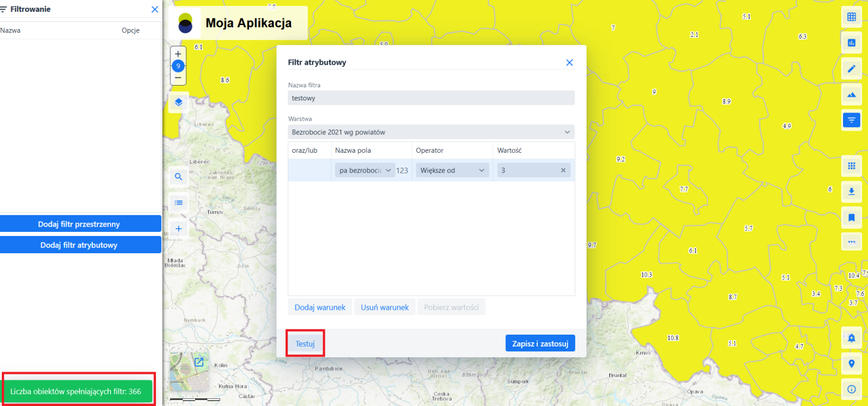Viewport: 868px width, 406px height.
Task: Click the Nazwa filtra input field
Action: (431, 98)
